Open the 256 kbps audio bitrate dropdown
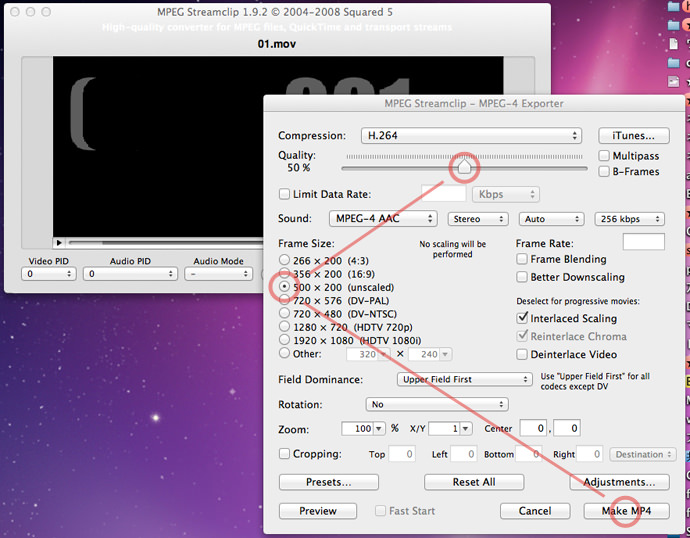Screen dimensions: 690x538 (628, 219)
